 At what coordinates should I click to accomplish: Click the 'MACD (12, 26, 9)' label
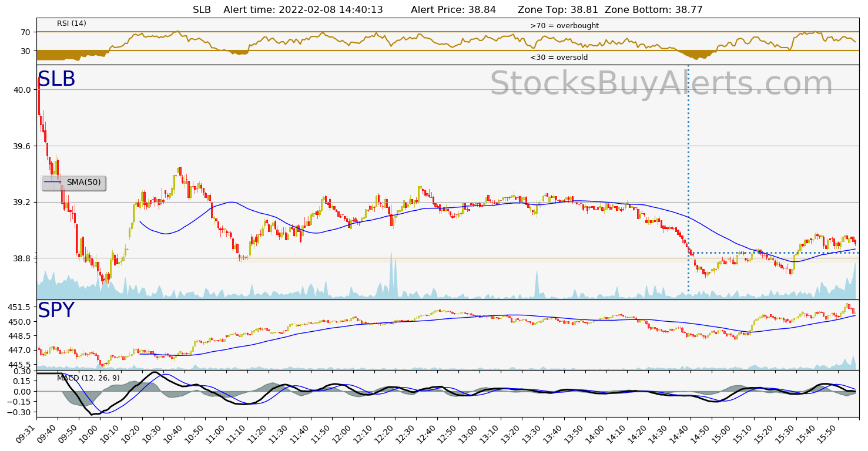click(x=88, y=378)
